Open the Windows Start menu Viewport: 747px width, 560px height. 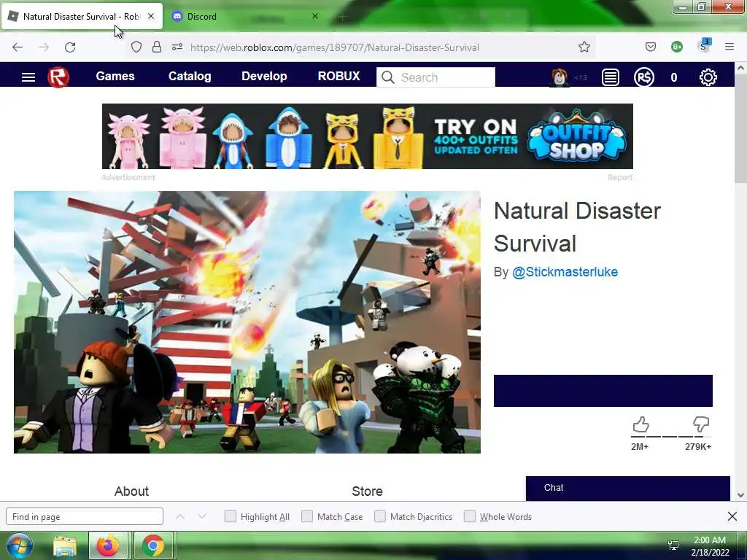click(x=18, y=545)
